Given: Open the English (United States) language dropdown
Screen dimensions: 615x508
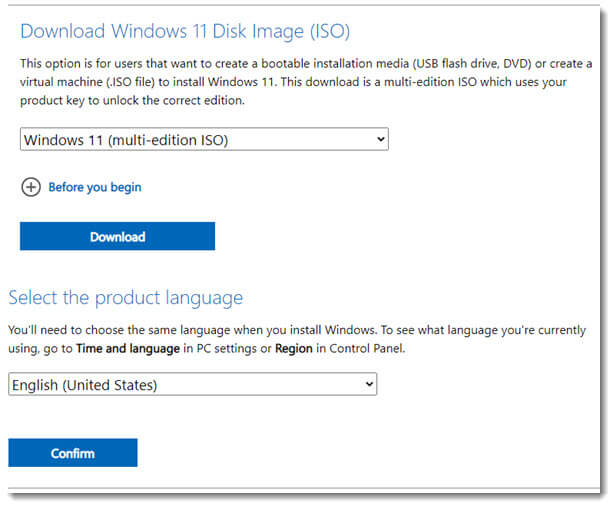Looking at the screenshot, I should pos(193,384).
